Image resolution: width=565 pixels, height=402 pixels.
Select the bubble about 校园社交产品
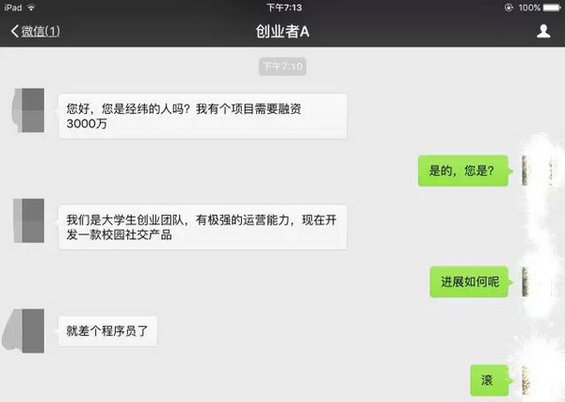coord(203,227)
